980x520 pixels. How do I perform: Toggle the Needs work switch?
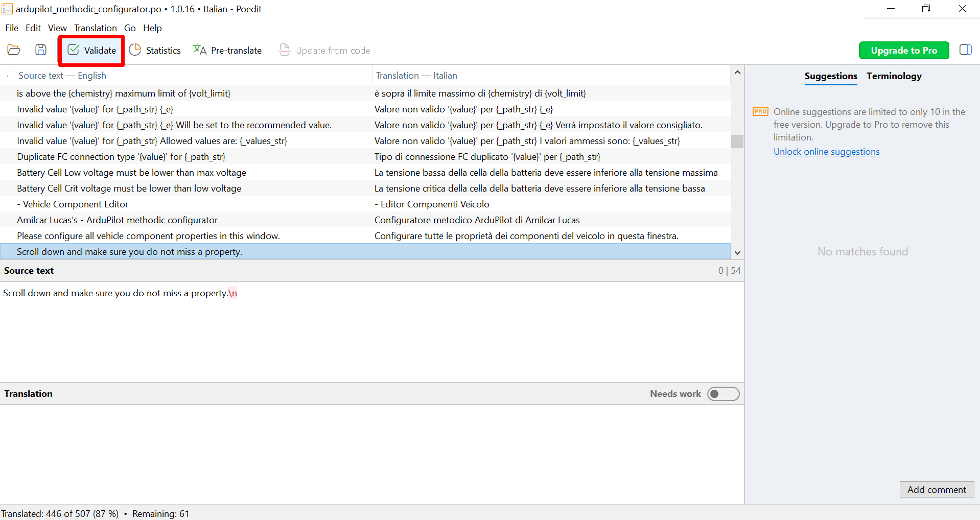tap(723, 394)
